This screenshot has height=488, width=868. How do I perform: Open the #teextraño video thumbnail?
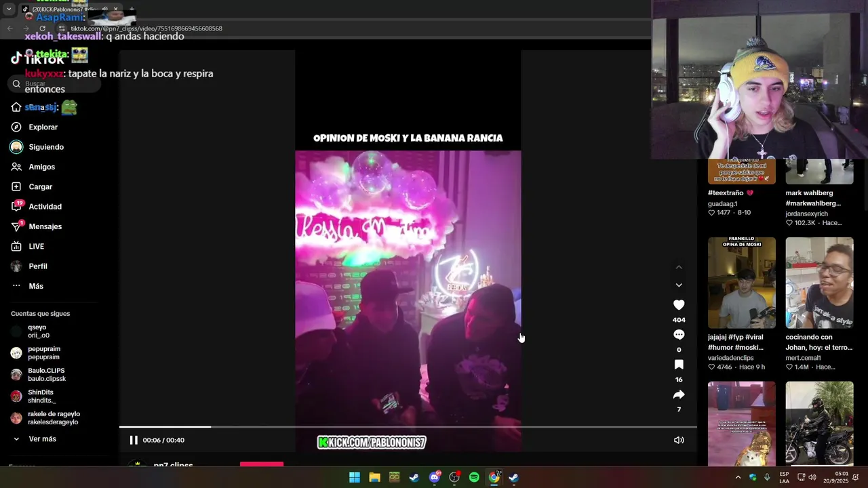click(x=741, y=171)
